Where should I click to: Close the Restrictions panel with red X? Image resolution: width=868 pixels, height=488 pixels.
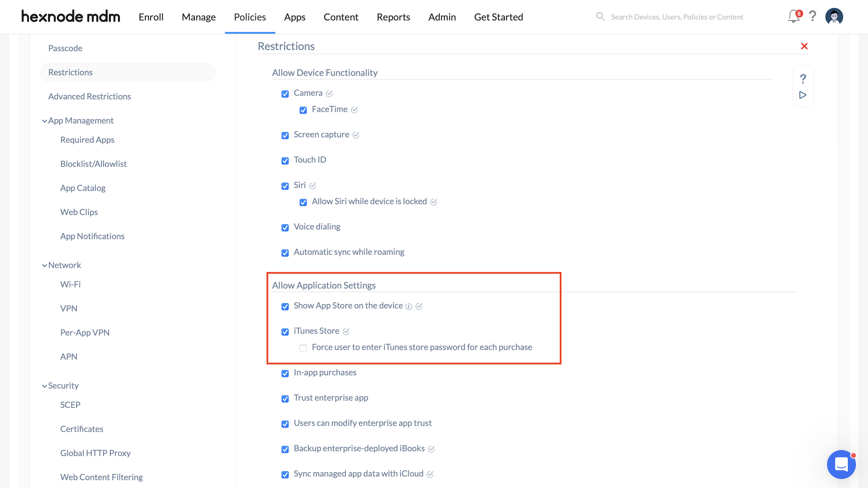(x=804, y=46)
